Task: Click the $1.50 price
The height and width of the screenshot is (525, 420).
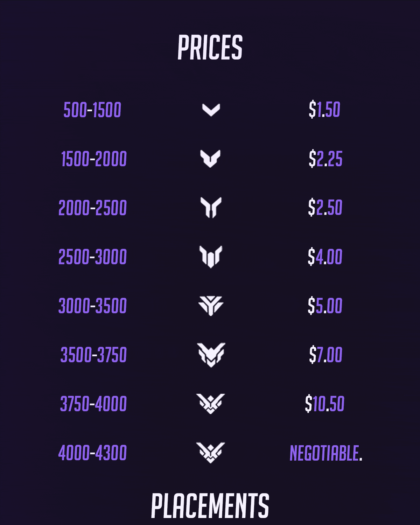Action: [x=324, y=110]
